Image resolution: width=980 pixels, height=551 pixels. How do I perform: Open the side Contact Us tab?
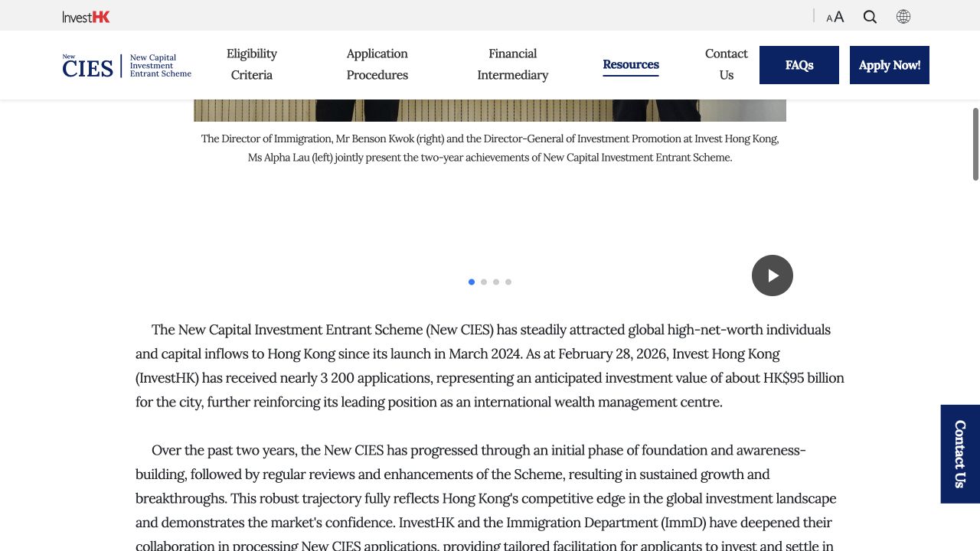click(x=960, y=454)
